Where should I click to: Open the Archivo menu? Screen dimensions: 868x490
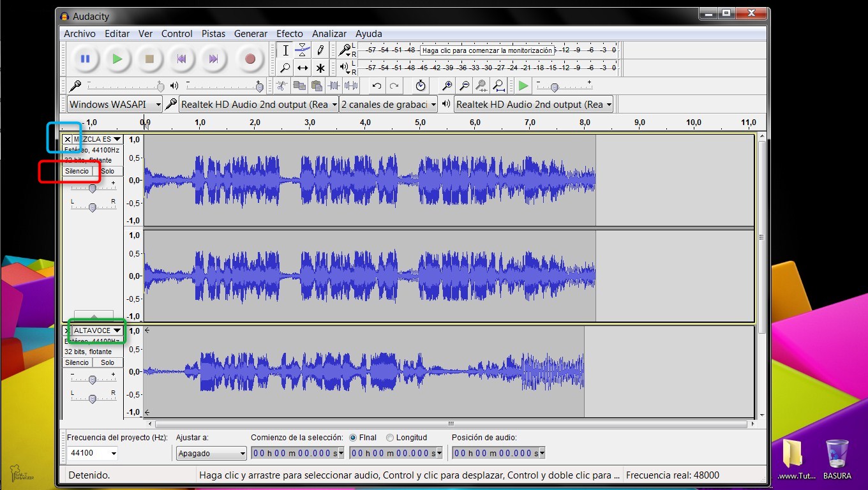point(80,34)
